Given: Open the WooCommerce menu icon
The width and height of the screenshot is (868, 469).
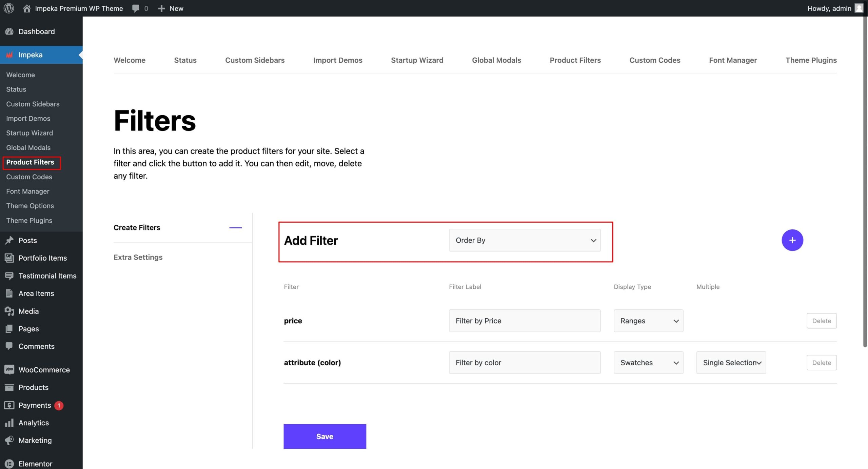Looking at the screenshot, I should pyautogui.click(x=9, y=370).
